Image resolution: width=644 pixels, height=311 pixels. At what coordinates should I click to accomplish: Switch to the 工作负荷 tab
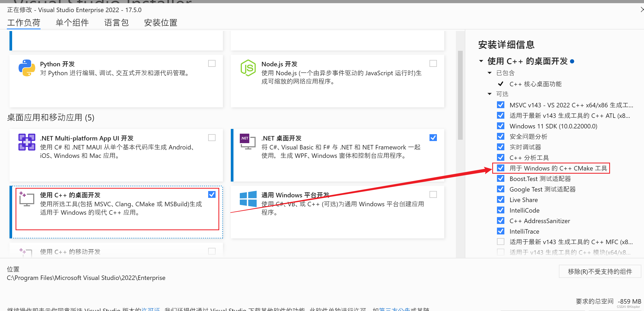(24, 23)
